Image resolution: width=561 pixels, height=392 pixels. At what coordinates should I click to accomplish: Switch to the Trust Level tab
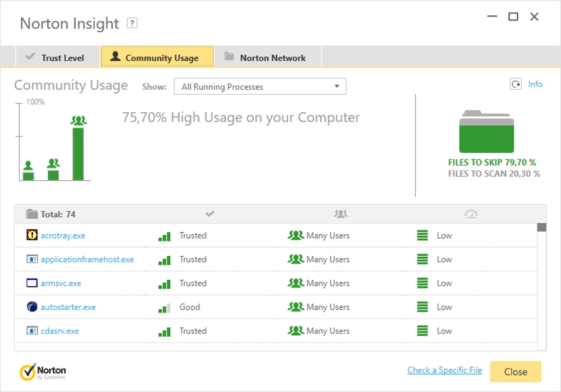click(x=55, y=57)
